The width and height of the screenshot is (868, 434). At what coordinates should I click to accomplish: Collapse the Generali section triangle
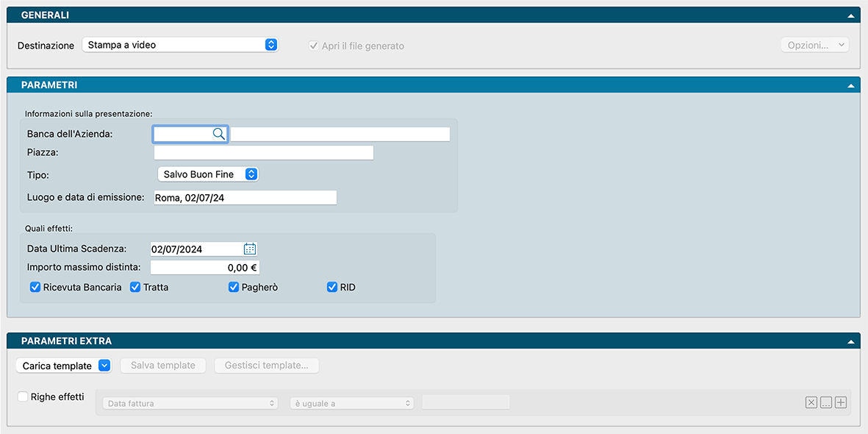tap(850, 15)
